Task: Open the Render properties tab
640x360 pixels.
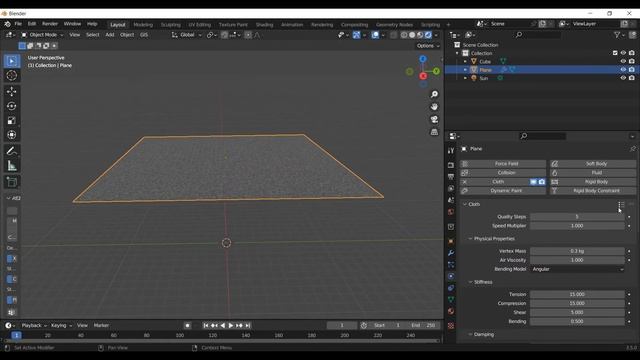Action: pos(451,165)
